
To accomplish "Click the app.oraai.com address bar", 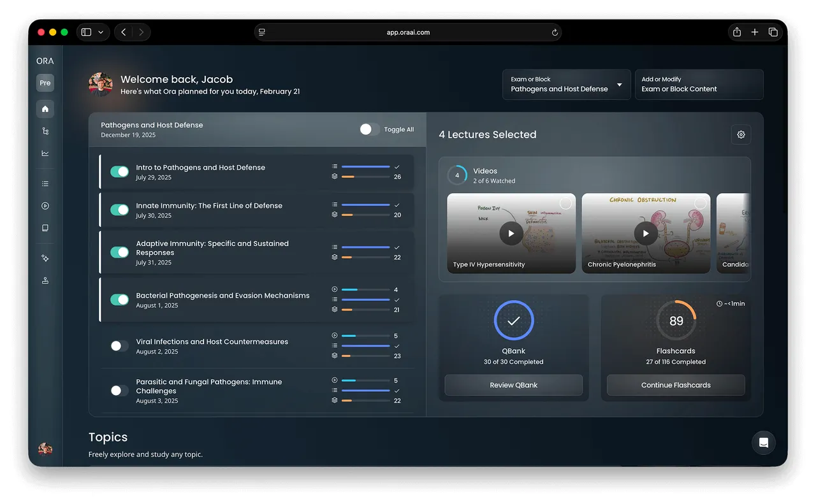I will [408, 32].
